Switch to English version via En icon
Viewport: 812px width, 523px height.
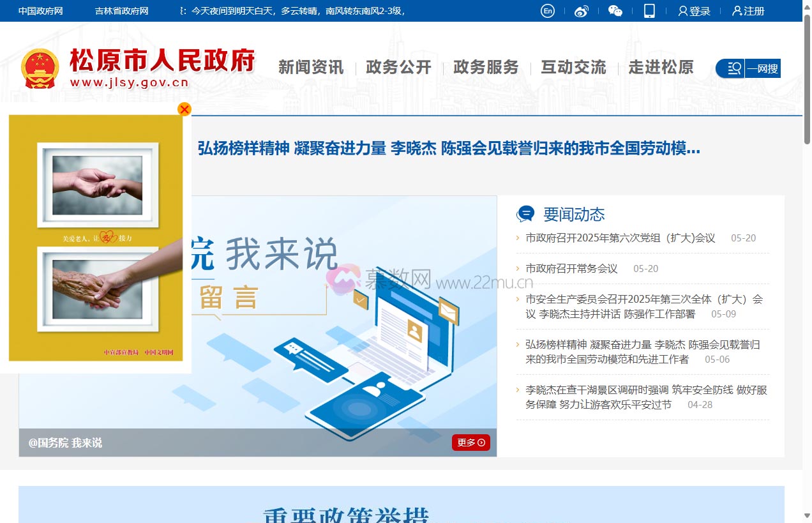547,11
